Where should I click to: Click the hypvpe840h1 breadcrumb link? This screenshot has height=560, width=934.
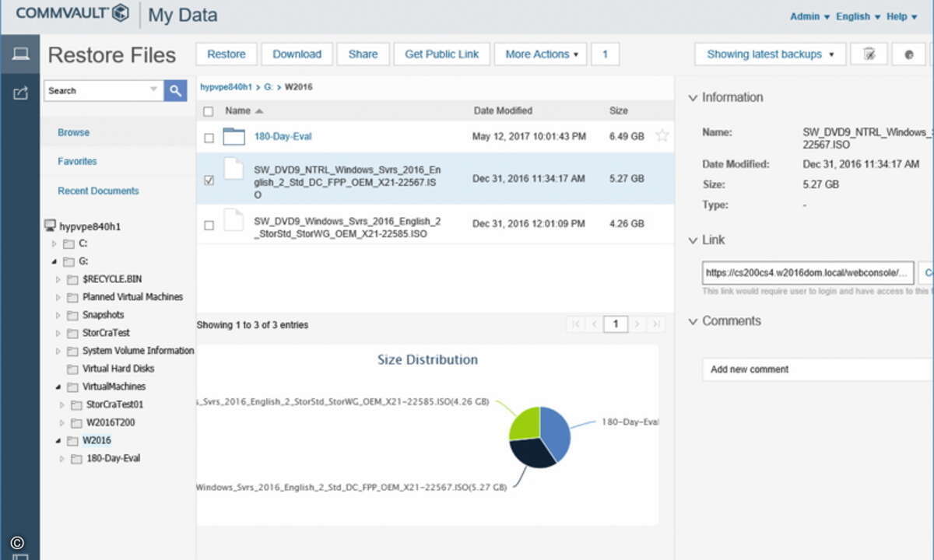[x=226, y=87]
